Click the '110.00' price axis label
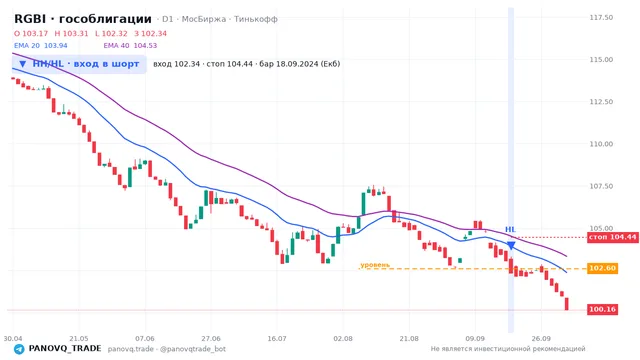 [601, 144]
